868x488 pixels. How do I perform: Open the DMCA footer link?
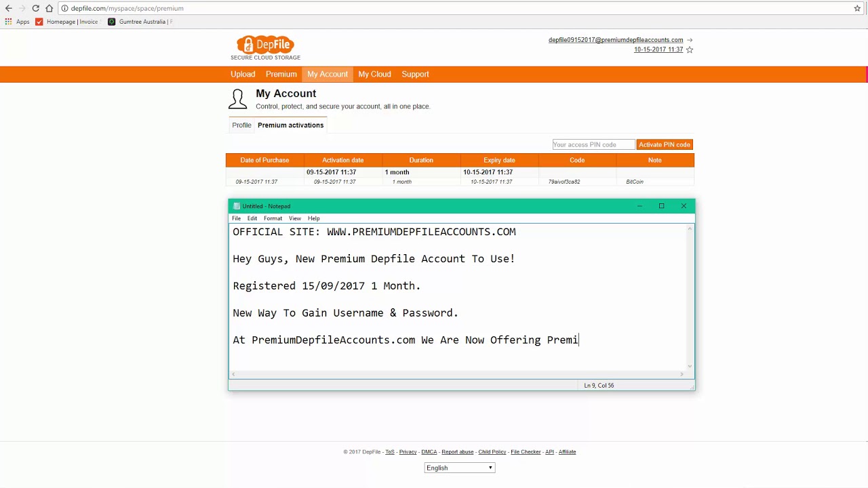[x=429, y=452]
